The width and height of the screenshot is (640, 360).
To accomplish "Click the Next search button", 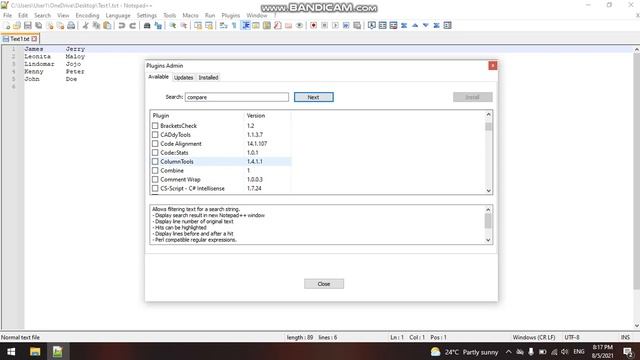I will [x=313, y=97].
